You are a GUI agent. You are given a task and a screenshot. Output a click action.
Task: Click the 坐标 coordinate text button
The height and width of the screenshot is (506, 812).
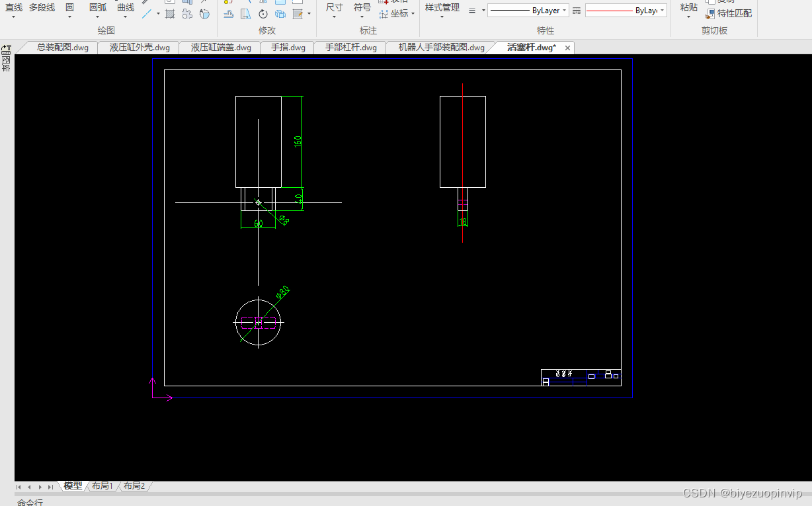coord(399,13)
